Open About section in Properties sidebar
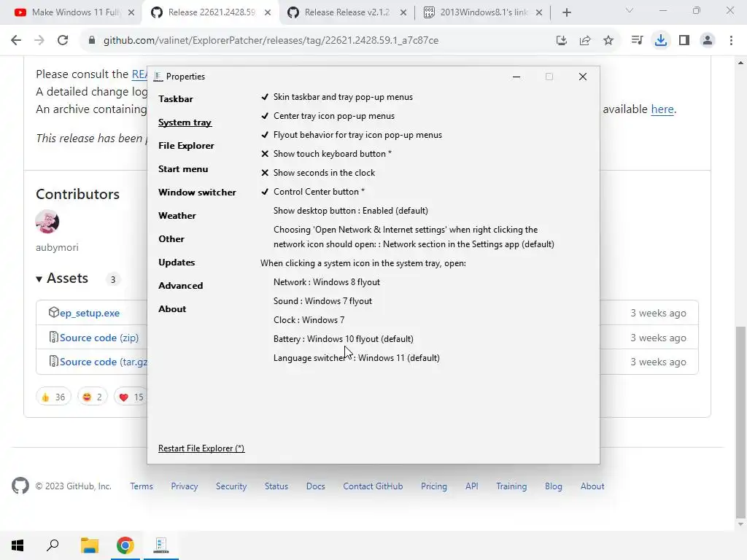The image size is (747, 560). [172, 309]
